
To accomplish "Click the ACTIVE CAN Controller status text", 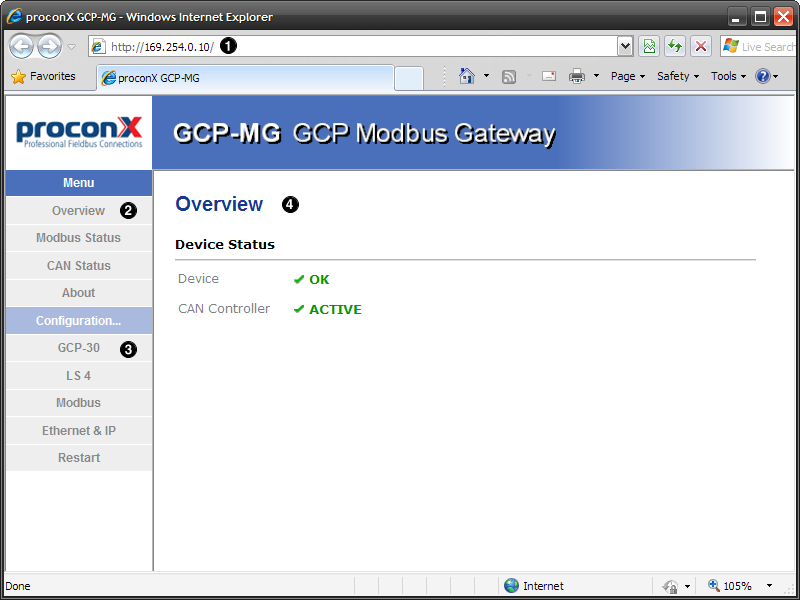I will coord(335,310).
